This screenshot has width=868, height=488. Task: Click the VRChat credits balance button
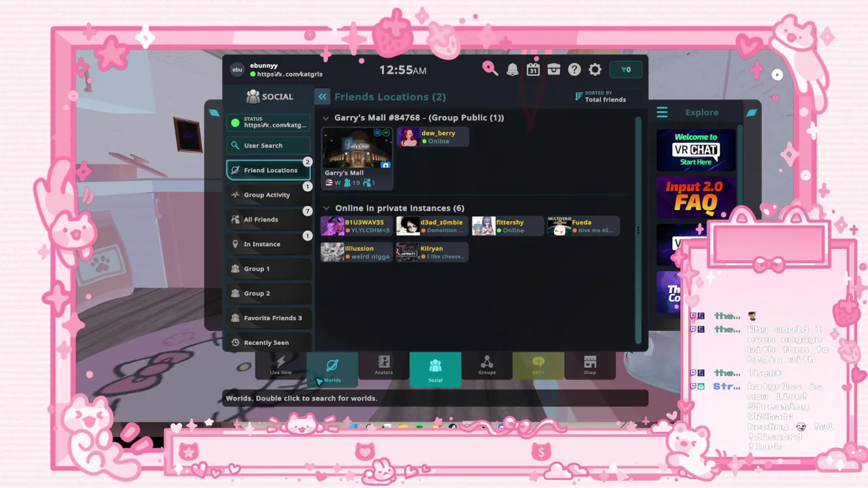coord(626,70)
